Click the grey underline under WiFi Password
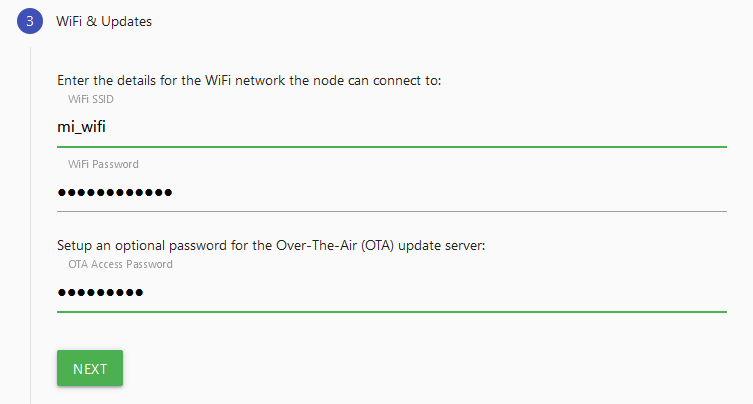 click(x=391, y=211)
